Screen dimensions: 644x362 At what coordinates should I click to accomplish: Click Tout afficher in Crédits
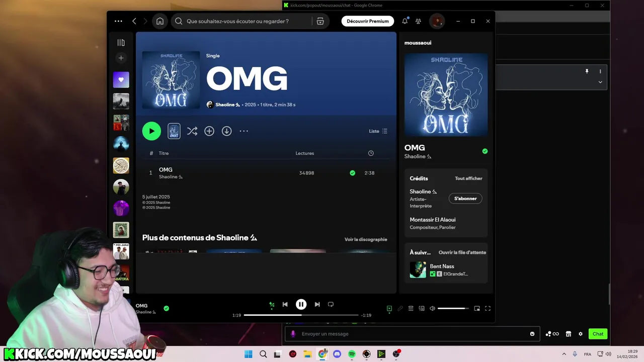(468, 178)
